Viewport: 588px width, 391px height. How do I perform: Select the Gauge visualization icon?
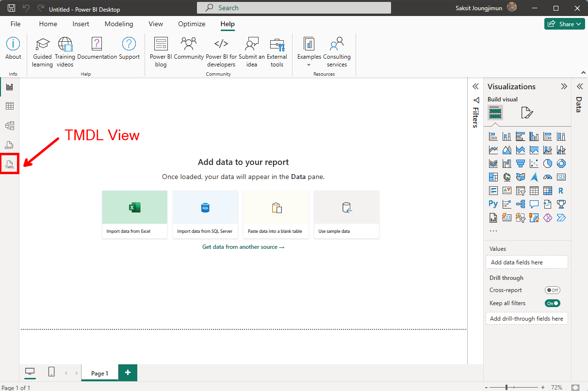click(x=548, y=177)
